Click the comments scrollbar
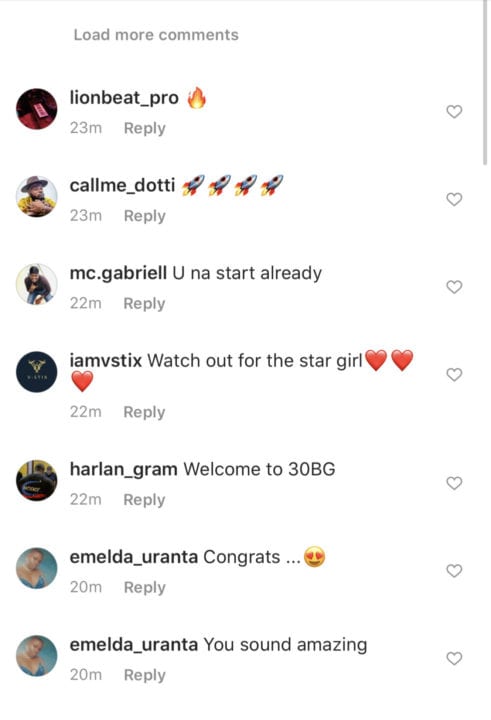This screenshot has height=720, width=491. coord(485,83)
